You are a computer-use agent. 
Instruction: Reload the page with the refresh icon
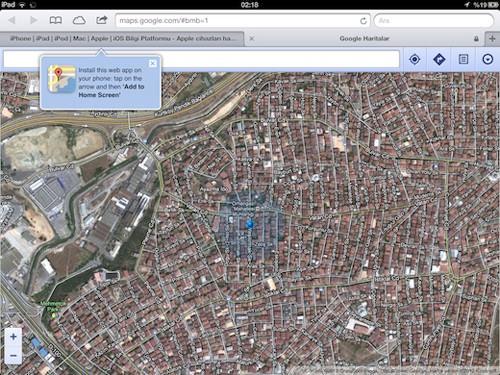coord(363,21)
